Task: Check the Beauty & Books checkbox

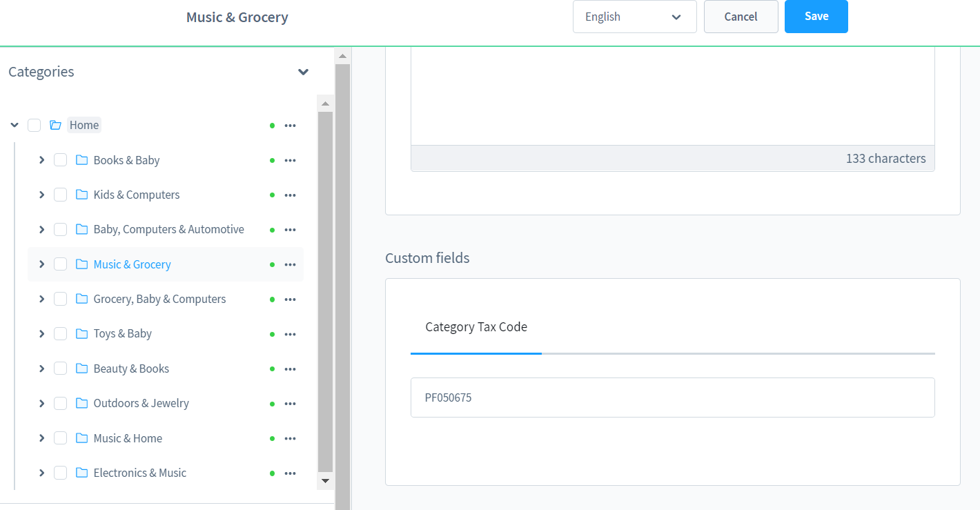Action: point(60,369)
